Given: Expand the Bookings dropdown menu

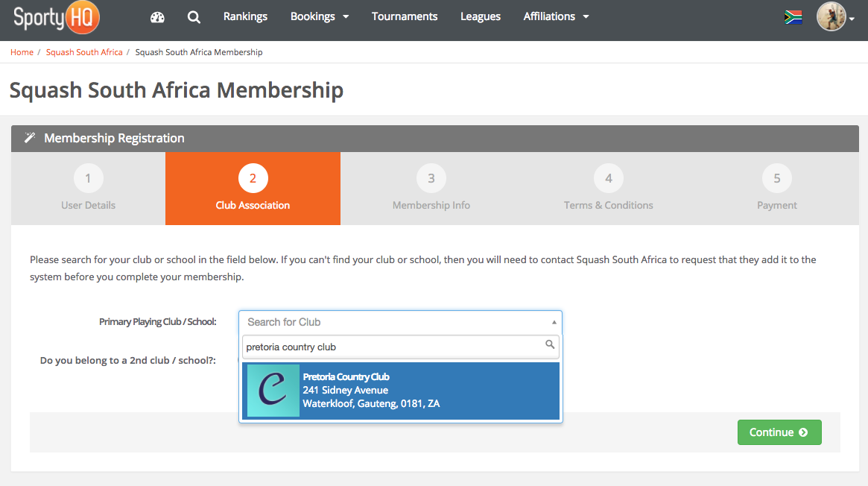Looking at the screenshot, I should point(320,16).
